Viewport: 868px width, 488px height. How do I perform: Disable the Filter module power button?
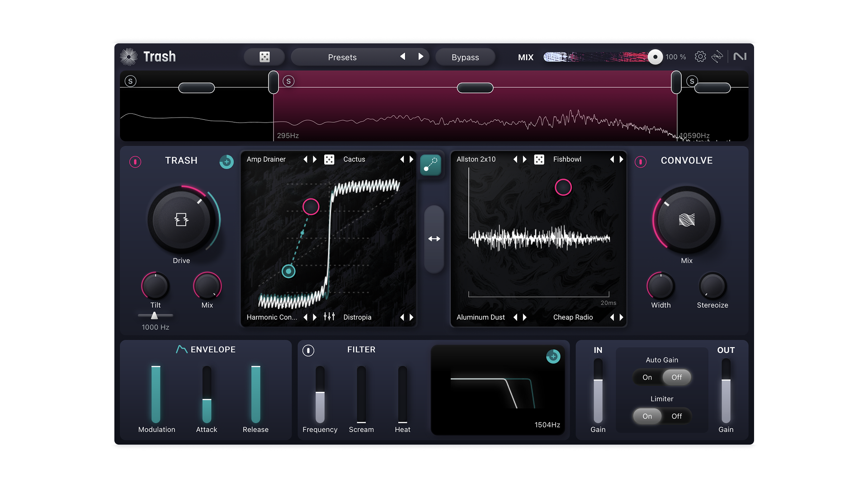tap(308, 351)
